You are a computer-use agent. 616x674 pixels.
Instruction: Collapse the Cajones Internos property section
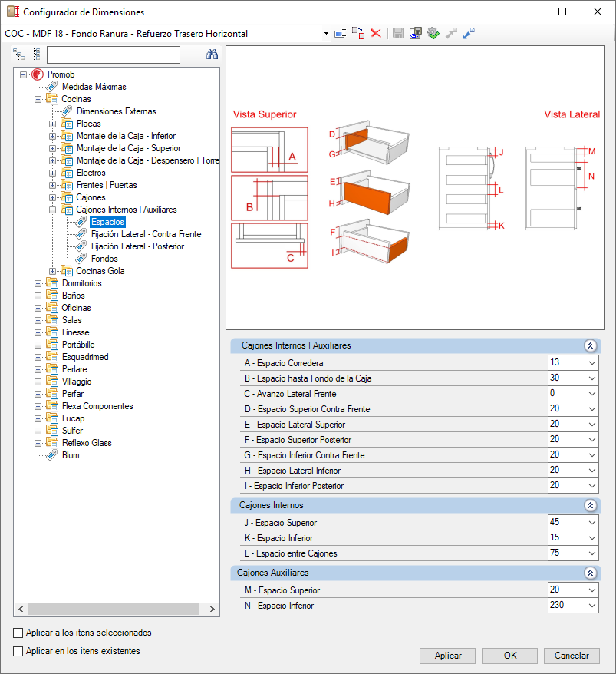pyautogui.click(x=590, y=505)
